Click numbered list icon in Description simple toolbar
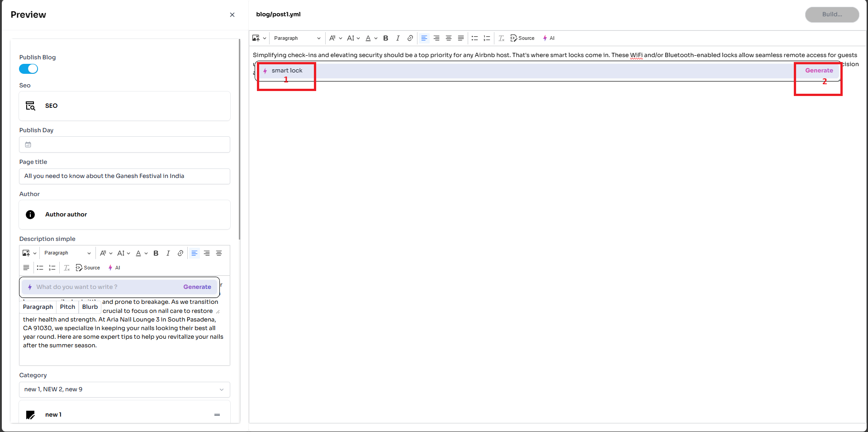The width and height of the screenshot is (868, 432). tap(52, 268)
